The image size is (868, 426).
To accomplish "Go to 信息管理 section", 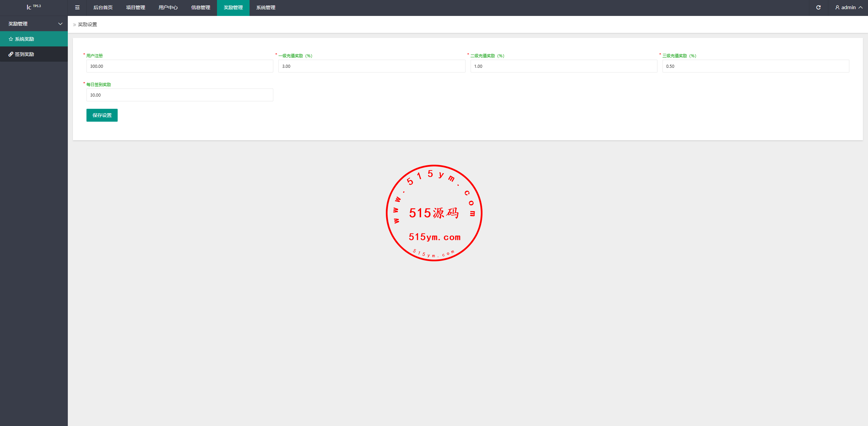I will 200,7.
